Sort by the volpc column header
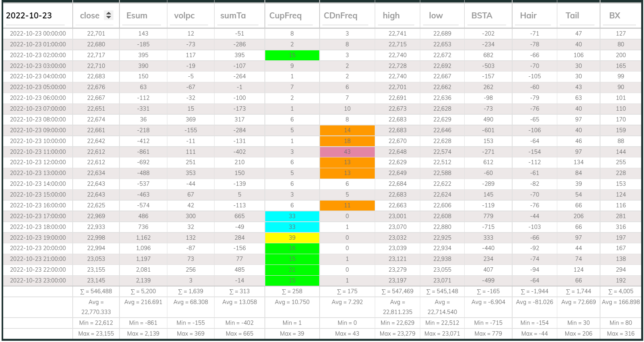The width and height of the screenshot is (644, 342). point(184,16)
